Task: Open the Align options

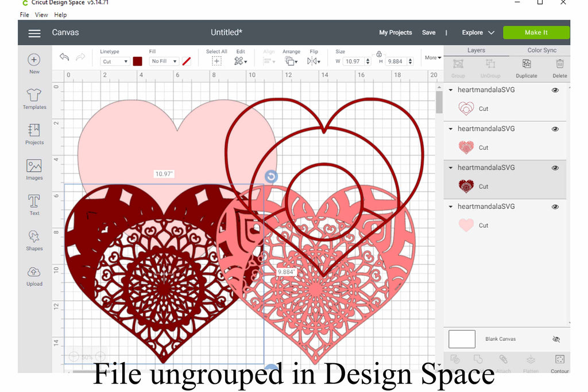Action: pyautogui.click(x=269, y=61)
